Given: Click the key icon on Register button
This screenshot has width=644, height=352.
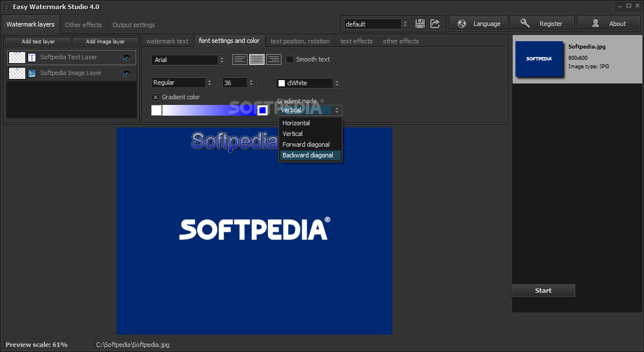Looking at the screenshot, I should point(525,24).
